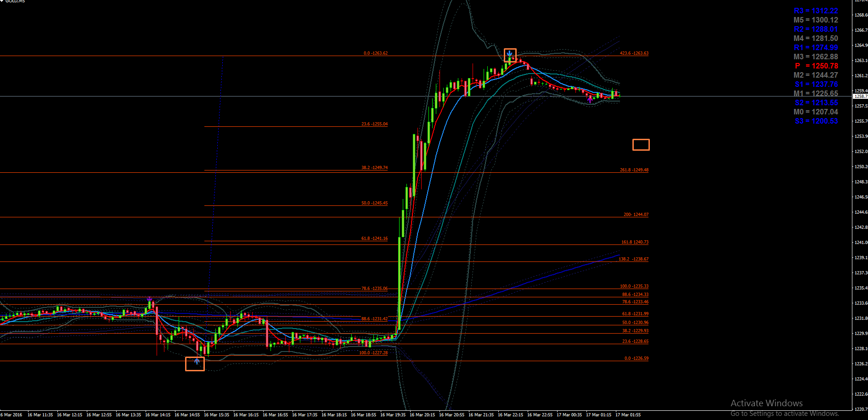This screenshot has height=420, width=868.
Task: Click the 17 Mar 01:55 time label
Action: tap(628, 415)
